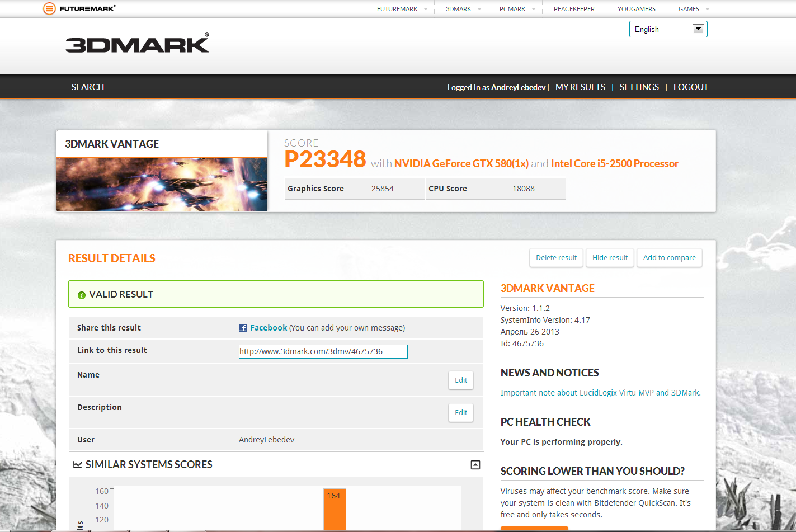The width and height of the screenshot is (796, 532).
Task: Expand the GAMES menu arrow
Action: (708, 9)
